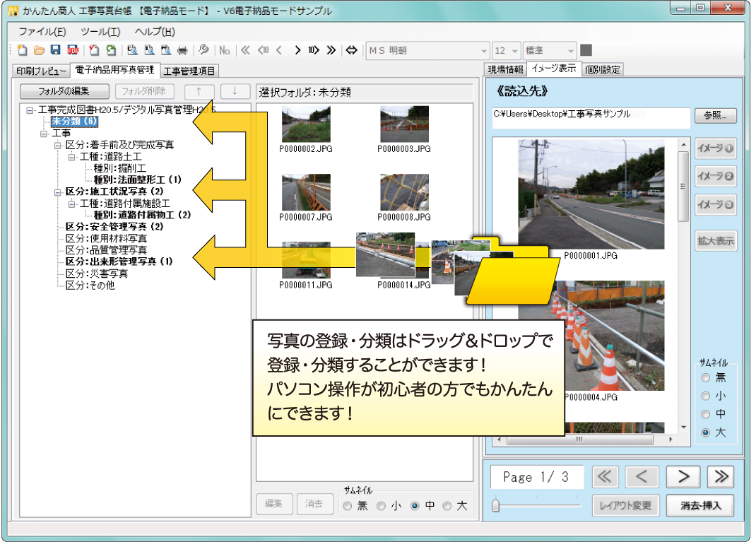This screenshot has width=756, height=542.
Task: Click the red-checked page icon in toolbar
Action: (95, 50)
